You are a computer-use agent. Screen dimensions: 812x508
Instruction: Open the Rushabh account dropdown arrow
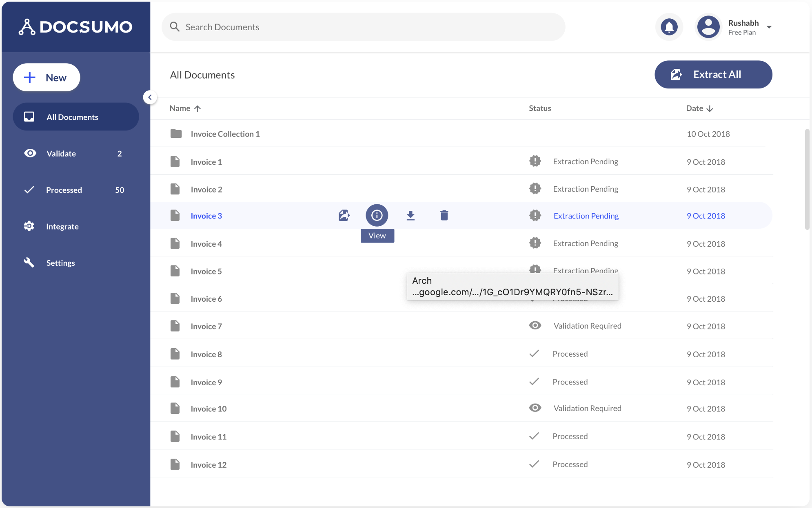(769, 27)
